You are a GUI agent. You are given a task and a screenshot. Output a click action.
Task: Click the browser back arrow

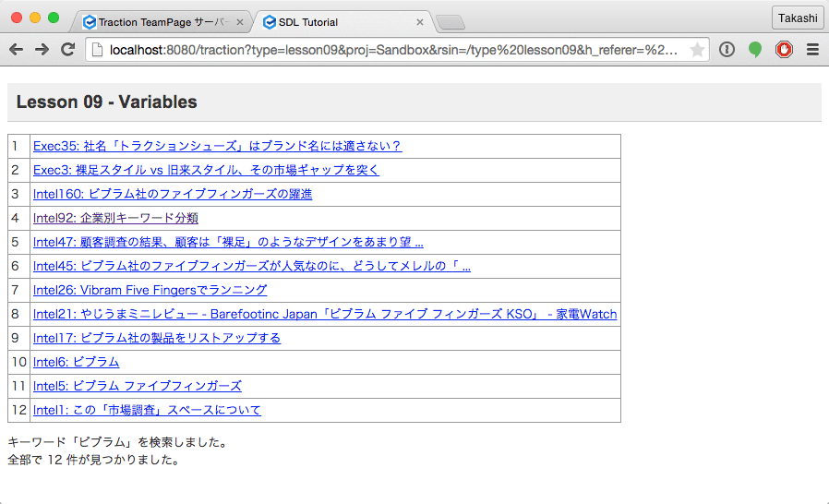pos(17,50)
